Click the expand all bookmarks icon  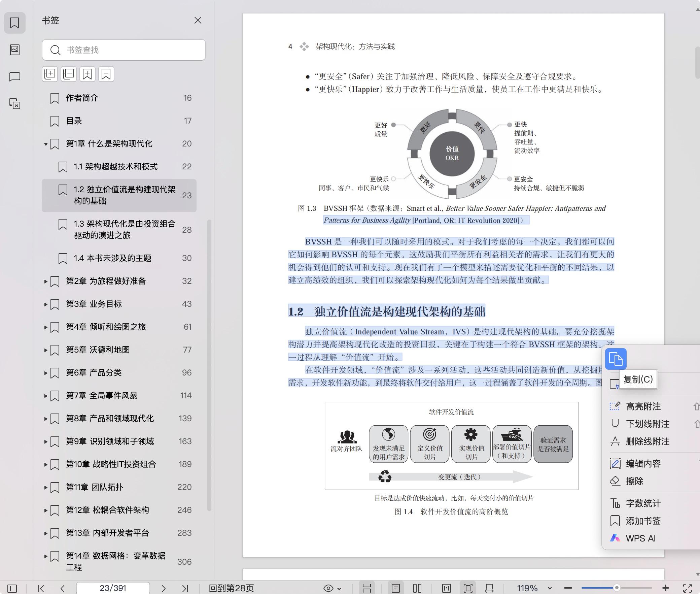click(x=50, y=74)
